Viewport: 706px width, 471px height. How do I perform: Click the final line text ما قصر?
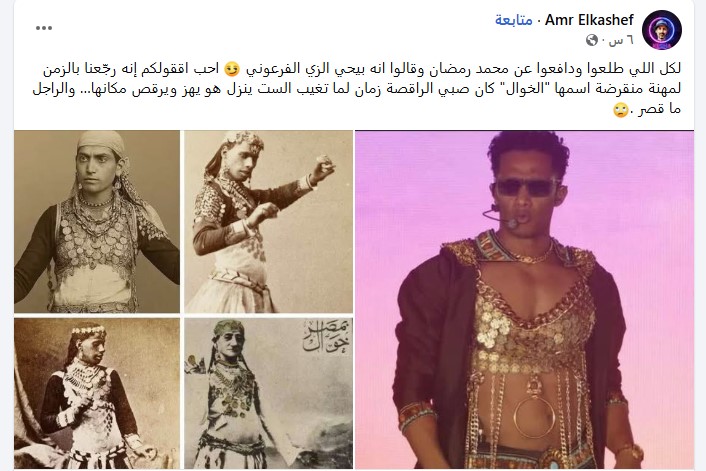(660, 109)
